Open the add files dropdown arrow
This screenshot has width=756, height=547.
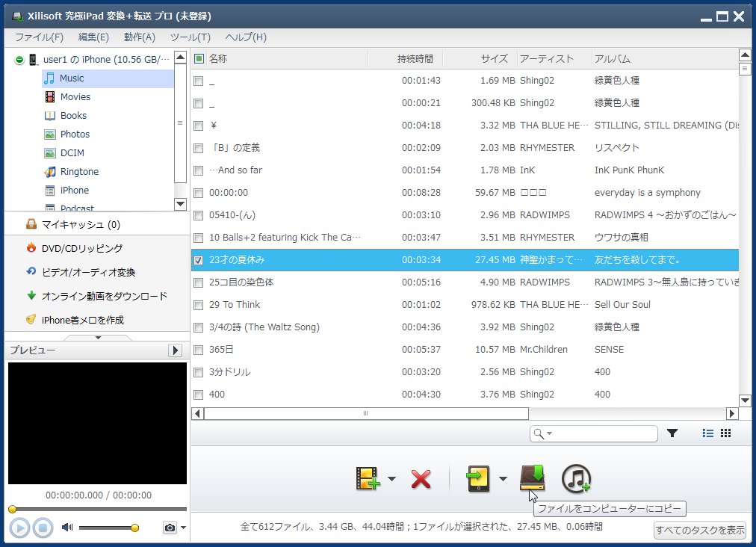(391, 479)
